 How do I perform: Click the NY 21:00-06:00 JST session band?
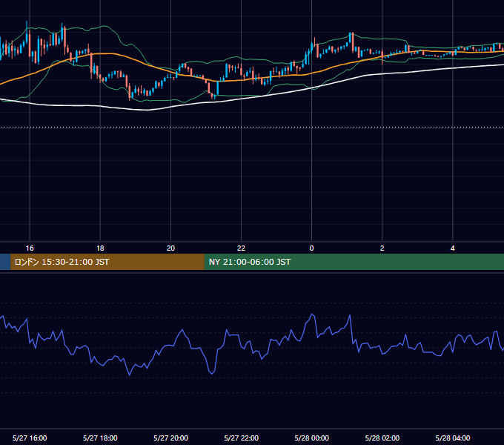pyautogui.click(x=354, y=262)
